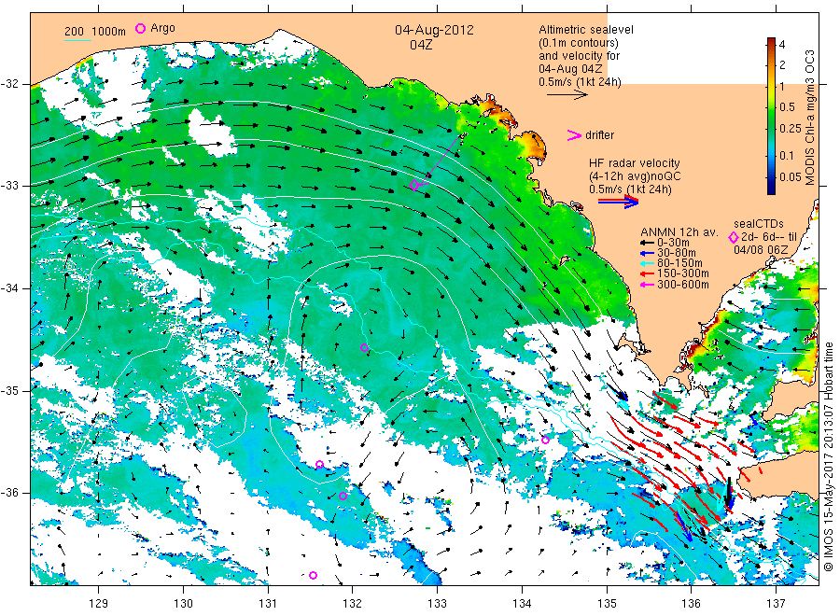
Task: Click the Argo legend label
Action: (162, 28)
